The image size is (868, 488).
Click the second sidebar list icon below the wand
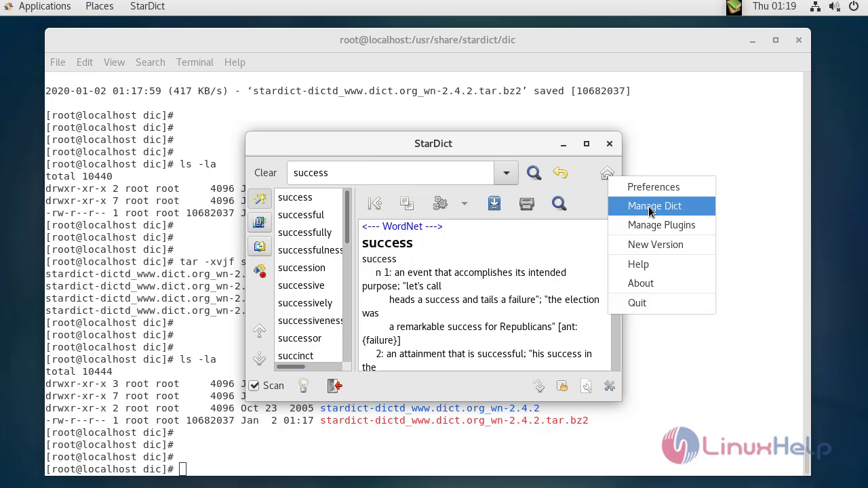[260, 222]
